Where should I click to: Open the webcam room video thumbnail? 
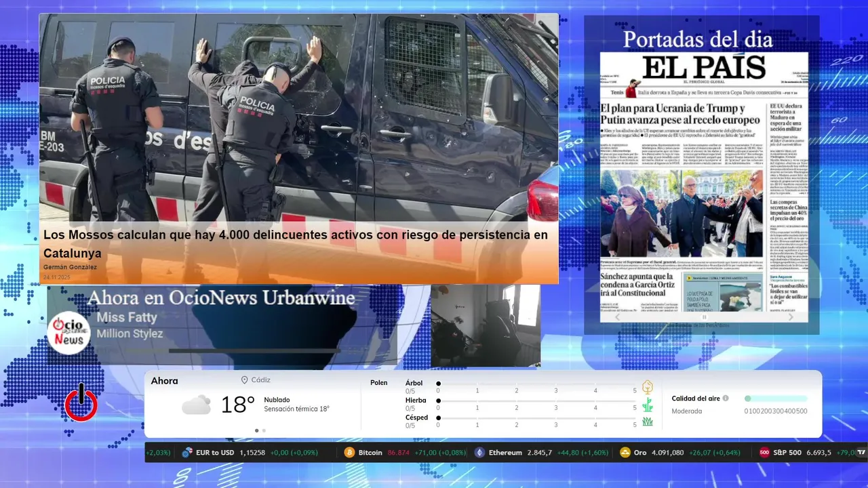click(486, 325)
